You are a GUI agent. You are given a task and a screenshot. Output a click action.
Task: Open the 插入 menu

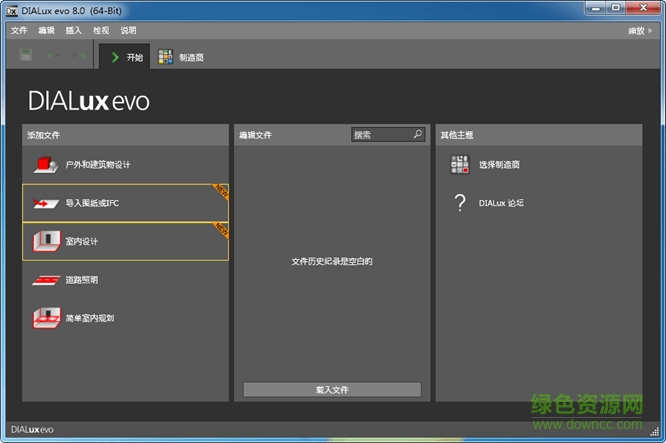click(73, 31)
